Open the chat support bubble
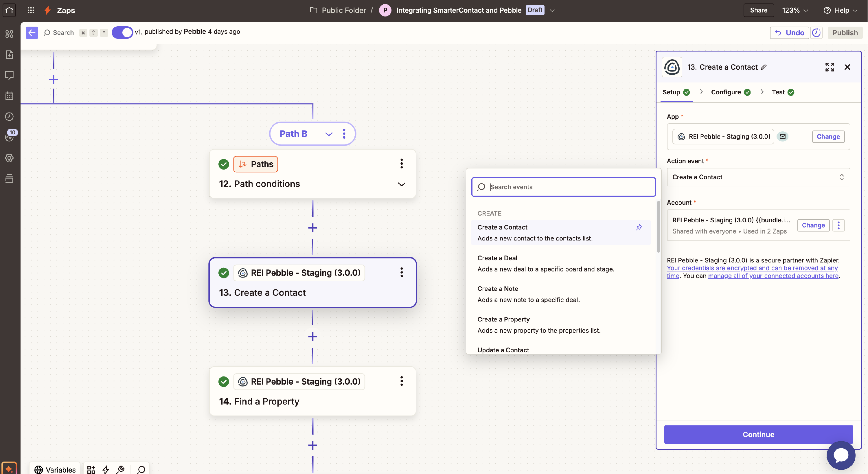The image size is (868, 474). pos(841,455)
